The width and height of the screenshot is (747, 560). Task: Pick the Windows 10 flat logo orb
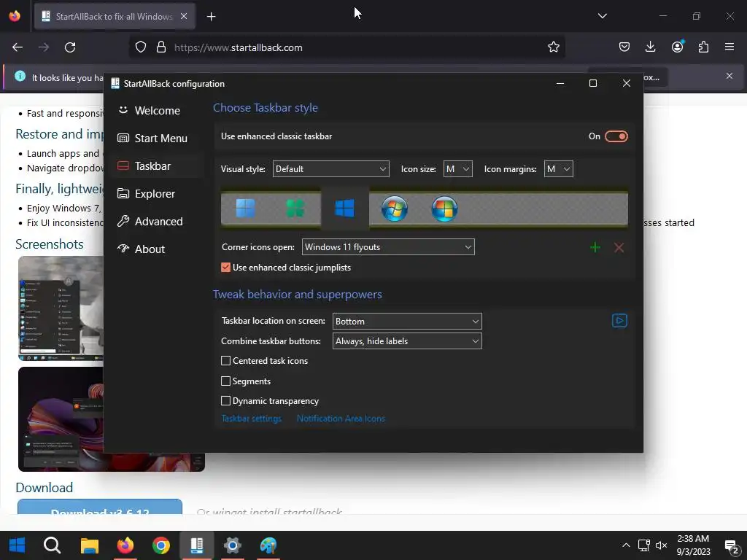point(344,209)
